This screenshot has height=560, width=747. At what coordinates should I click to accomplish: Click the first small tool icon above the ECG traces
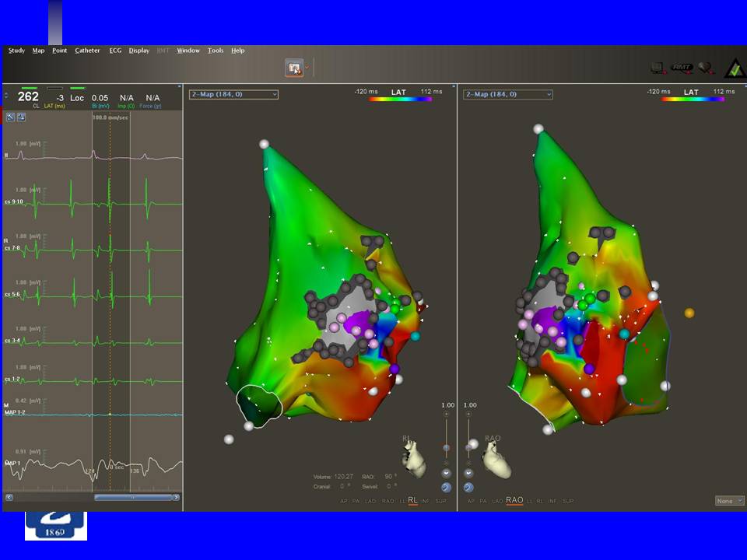tap(11, 117)
